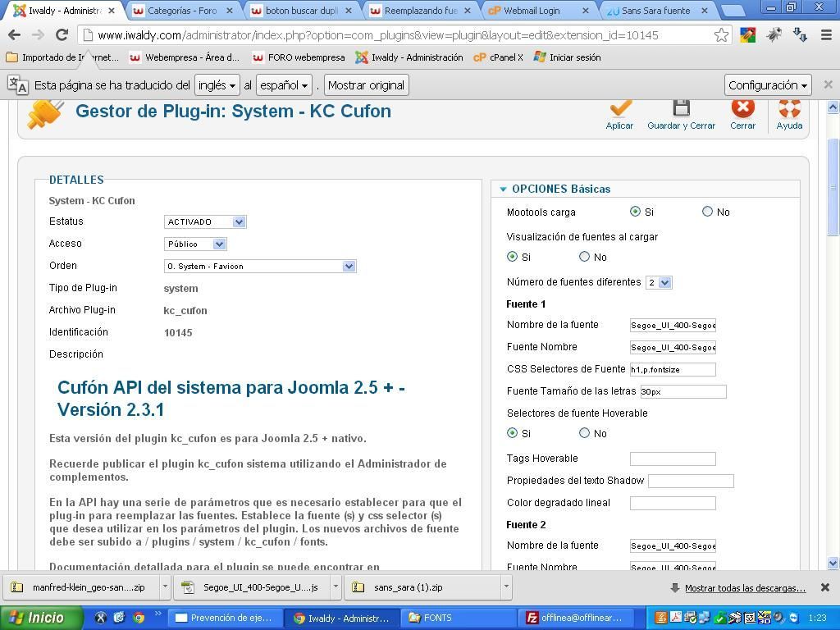Open the Estatus ACTIVADO dropdown
Viewport: 840px width, 630px height.
pyautogui.click(x=205, y=221)
